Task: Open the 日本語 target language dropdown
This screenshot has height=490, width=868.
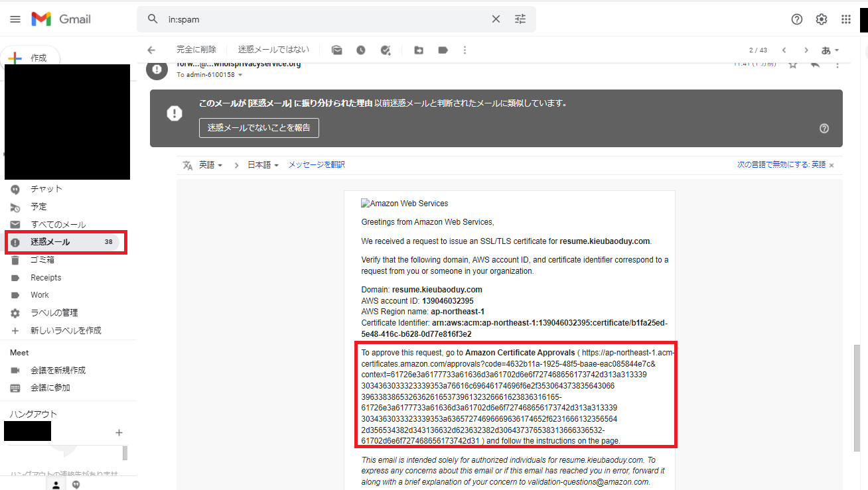Action: click(x=263, y=165)
